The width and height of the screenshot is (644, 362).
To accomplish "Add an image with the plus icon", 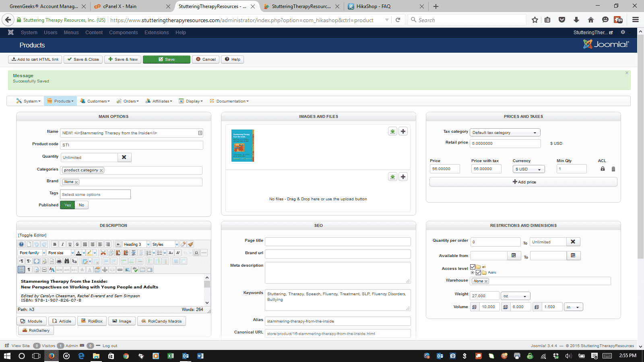I will coord(403,131).
